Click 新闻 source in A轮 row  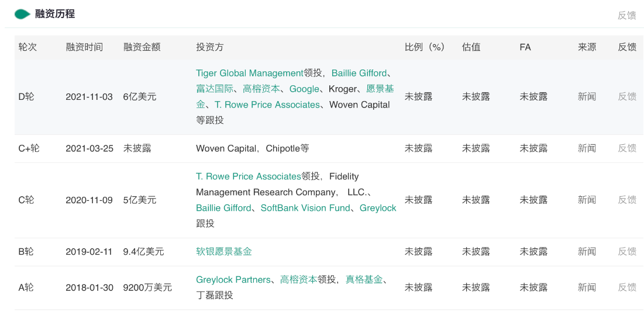(587, 287)
